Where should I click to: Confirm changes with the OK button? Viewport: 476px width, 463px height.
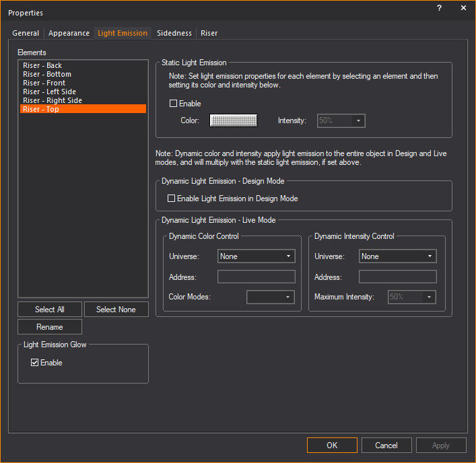pos(332,446)
